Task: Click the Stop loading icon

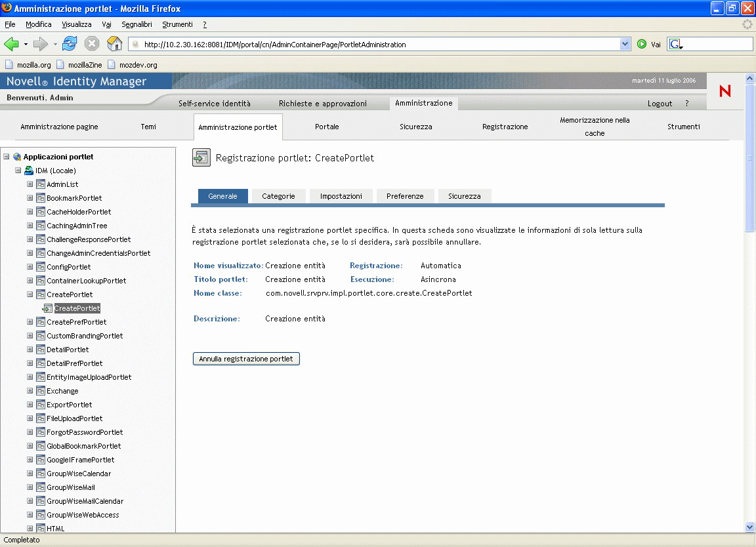Action: click(x=92, y=44)
